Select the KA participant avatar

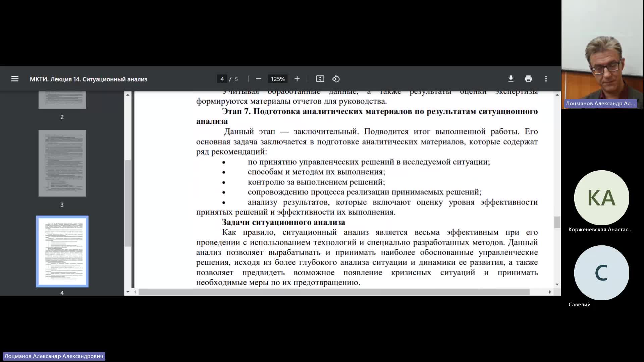[x=601, y=198]
